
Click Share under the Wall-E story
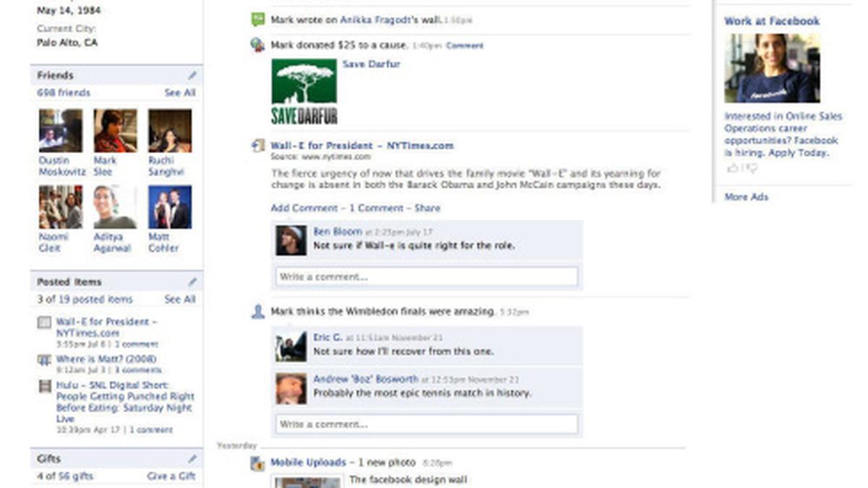(x=427, y=208)
